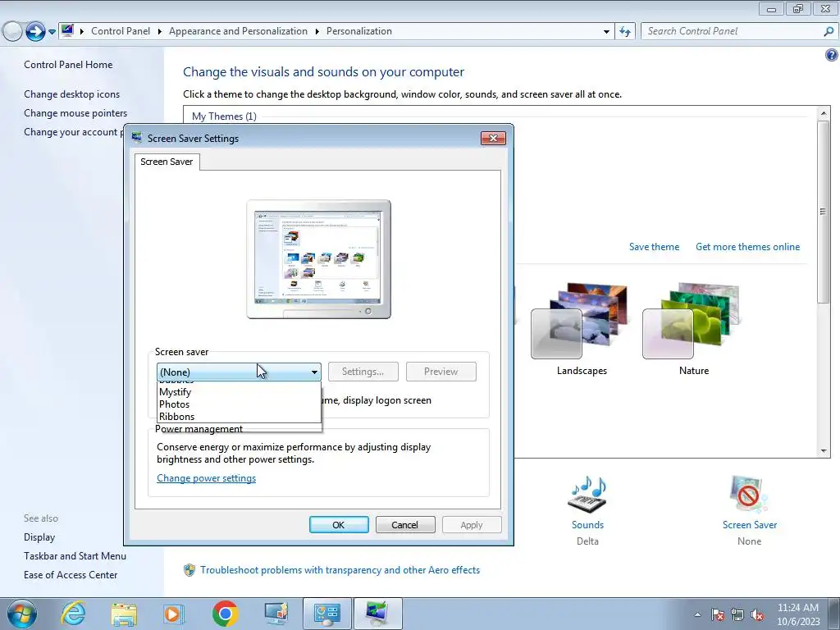
Task: Click the muted volume tray icon
Action: (757, 615)
